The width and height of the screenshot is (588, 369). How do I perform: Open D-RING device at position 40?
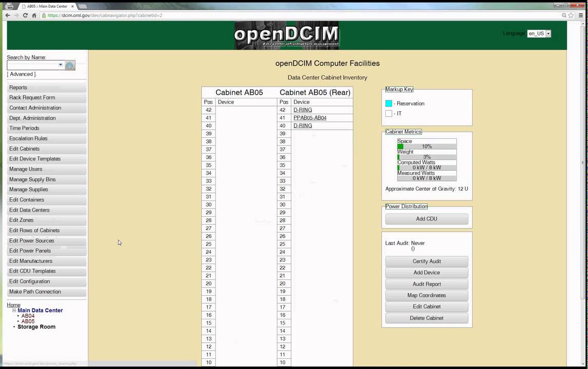coord(303,126)
